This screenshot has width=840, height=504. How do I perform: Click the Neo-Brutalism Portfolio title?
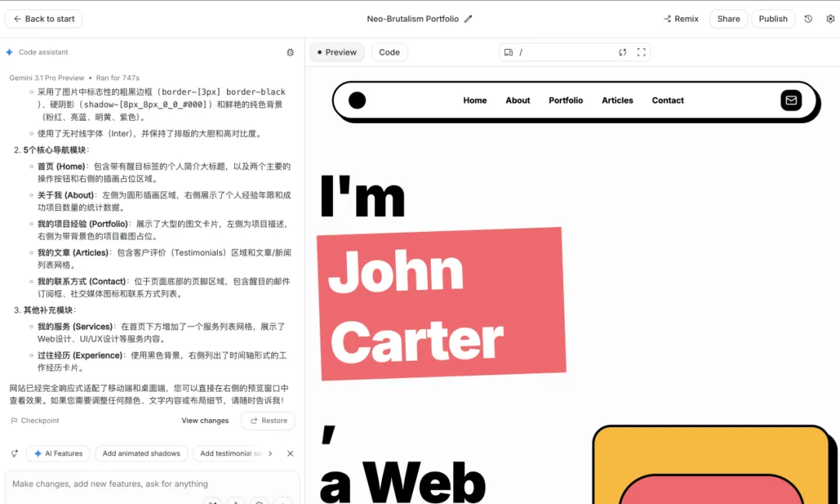pyautogui.click(x=412, y=19)
